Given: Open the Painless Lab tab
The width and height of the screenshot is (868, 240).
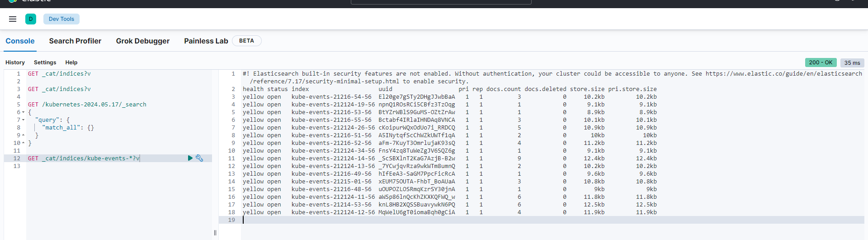Looking at the screenshot, I should [x=206, y=41].
